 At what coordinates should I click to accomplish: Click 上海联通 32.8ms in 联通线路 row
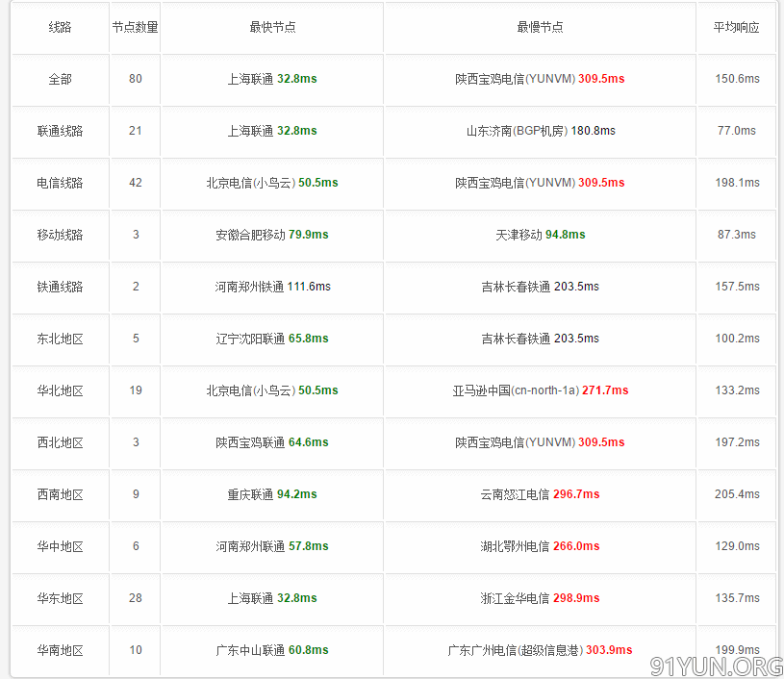[x=272, y=131]
